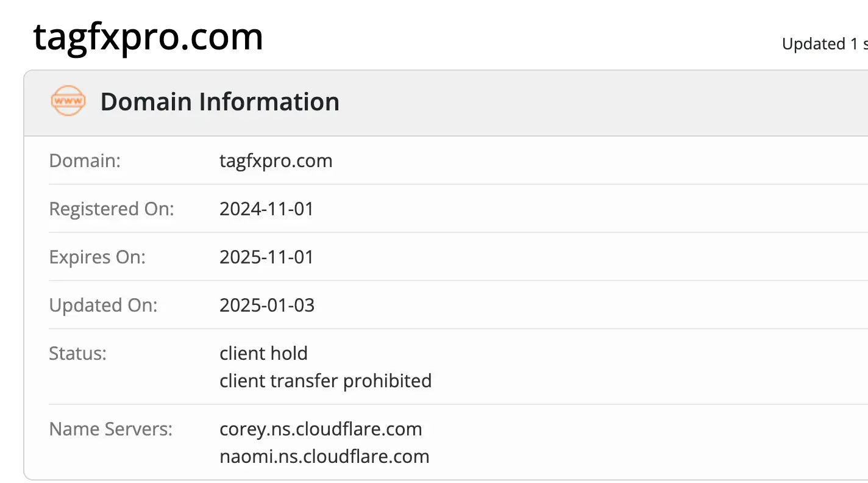Image resolution: width=868 pixels, height=483 pixels.
Task: Click the 'Updated 1 s' refresh text
Action: [x=823, y=44]
